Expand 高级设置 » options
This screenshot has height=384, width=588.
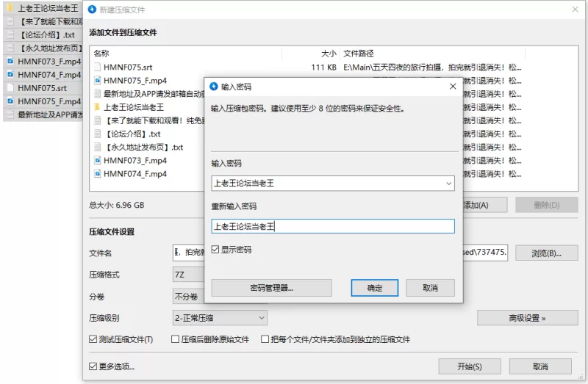[527, 318]
